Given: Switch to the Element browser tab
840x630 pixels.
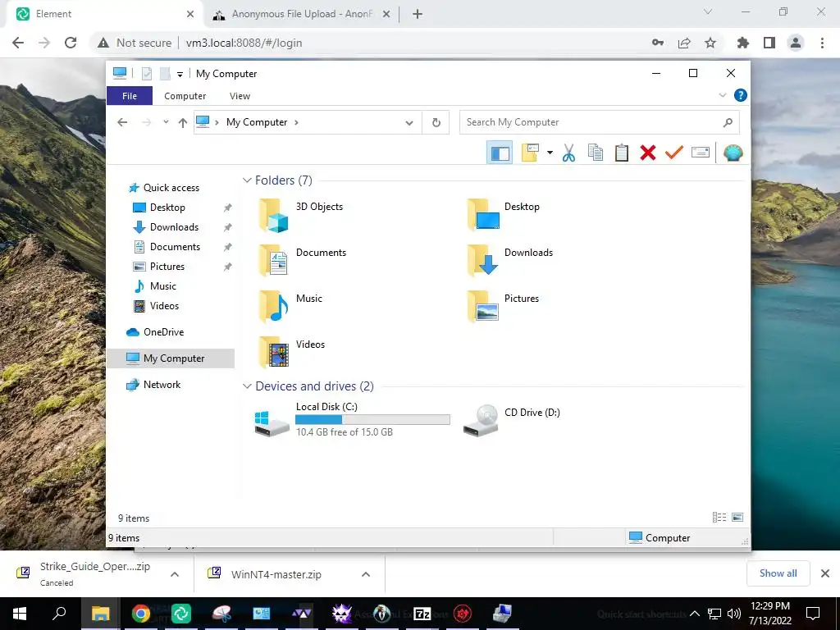Looking at the screenshot, I should pyautogui.click(x=104, y=14).
